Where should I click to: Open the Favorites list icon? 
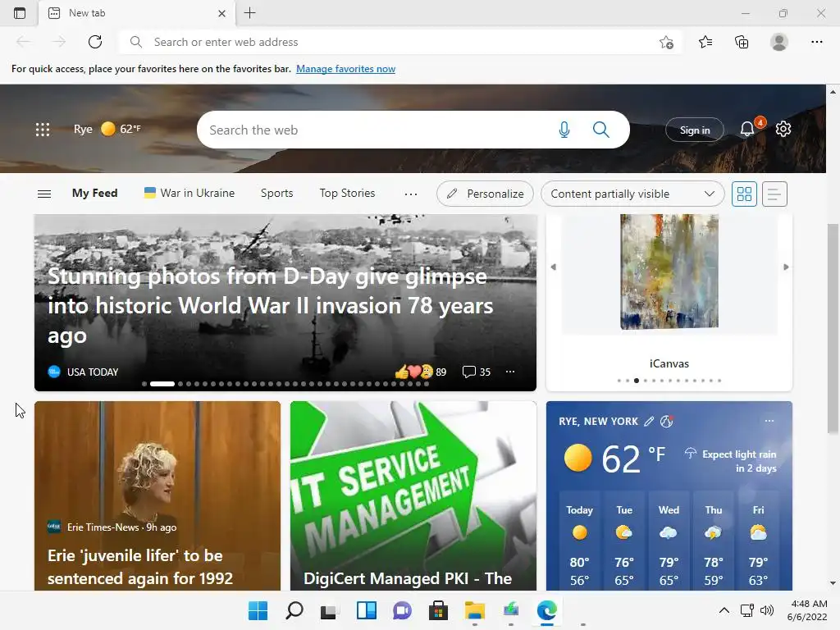pos(705,42)
